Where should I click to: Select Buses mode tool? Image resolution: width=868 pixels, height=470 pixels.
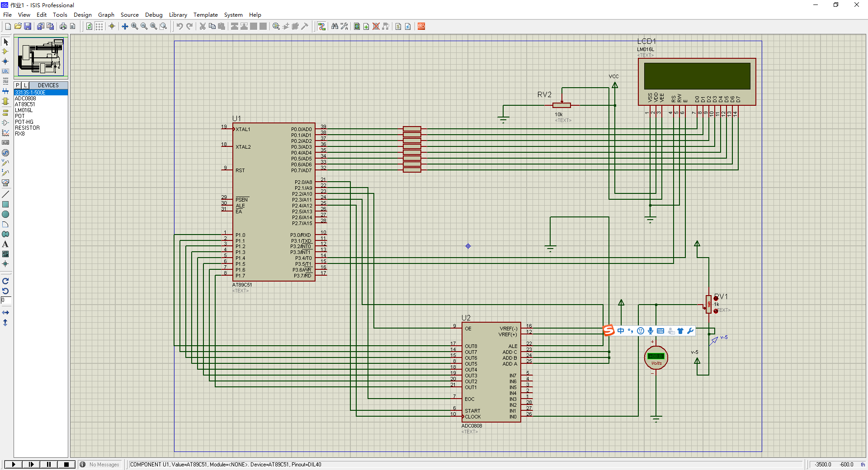coord(5,91)
